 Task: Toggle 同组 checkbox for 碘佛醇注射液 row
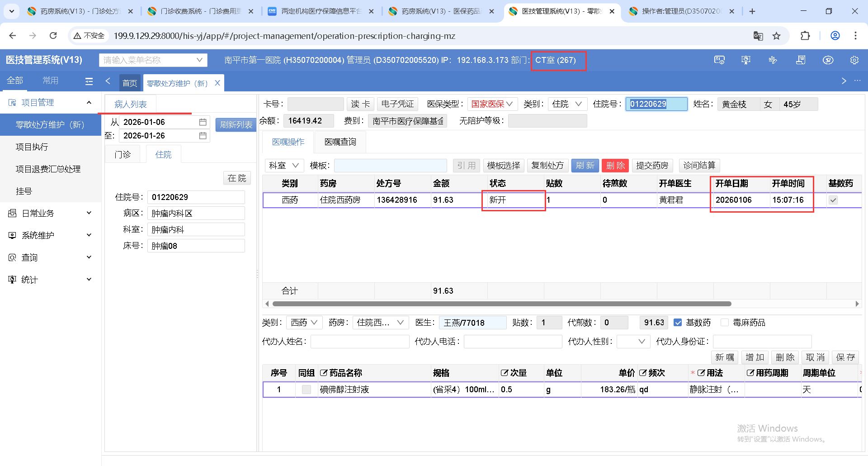coord(306,390)
